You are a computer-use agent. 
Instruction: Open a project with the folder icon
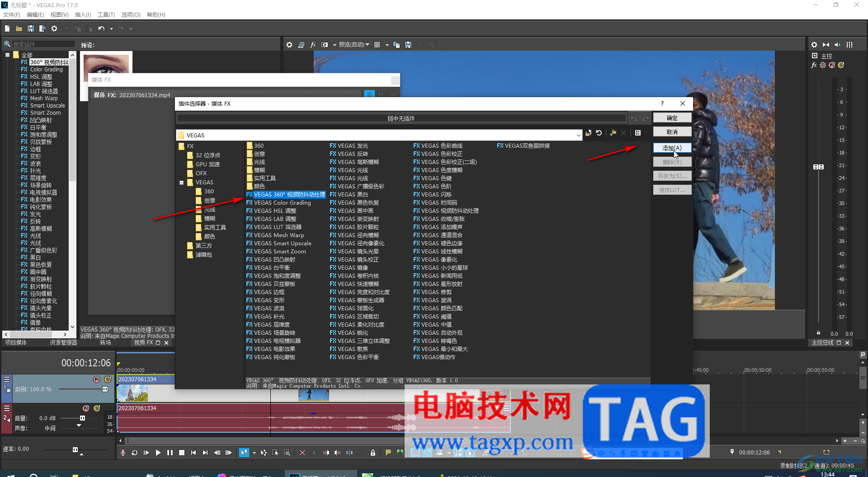pyautogui.click(x=19, y=28)
